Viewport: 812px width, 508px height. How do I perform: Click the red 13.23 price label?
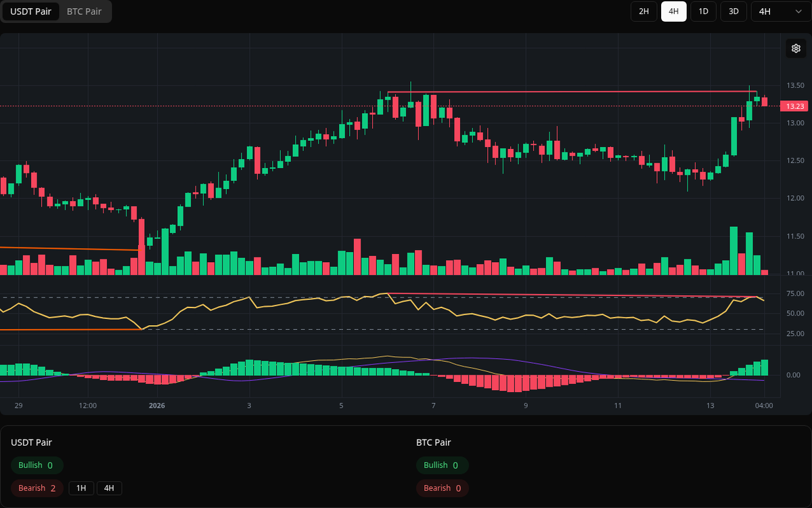click(793, 106)
